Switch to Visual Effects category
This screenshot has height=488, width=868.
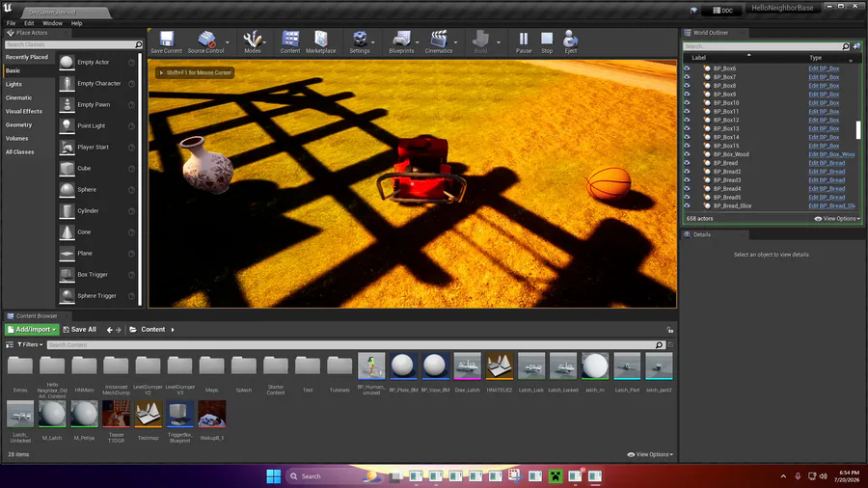(x=24, y=111)
